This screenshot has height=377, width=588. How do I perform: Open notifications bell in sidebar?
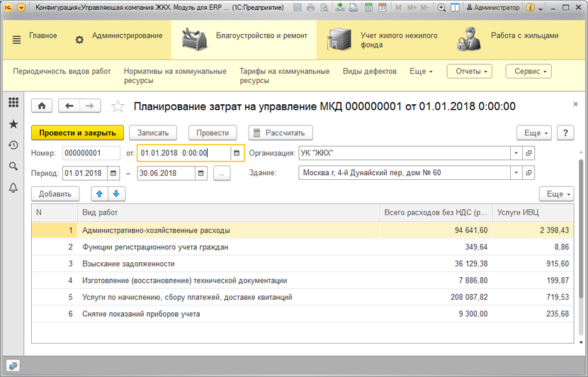[13, 188]
